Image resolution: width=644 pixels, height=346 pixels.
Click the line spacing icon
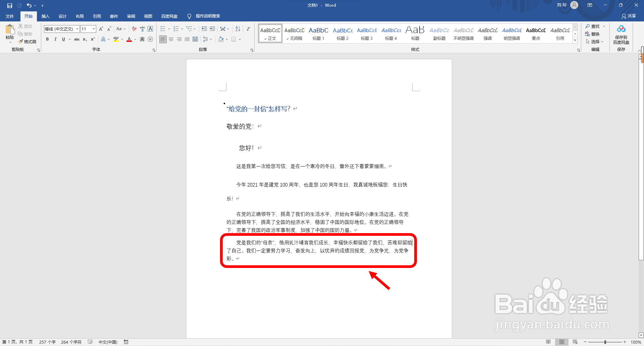coord(206,39)
